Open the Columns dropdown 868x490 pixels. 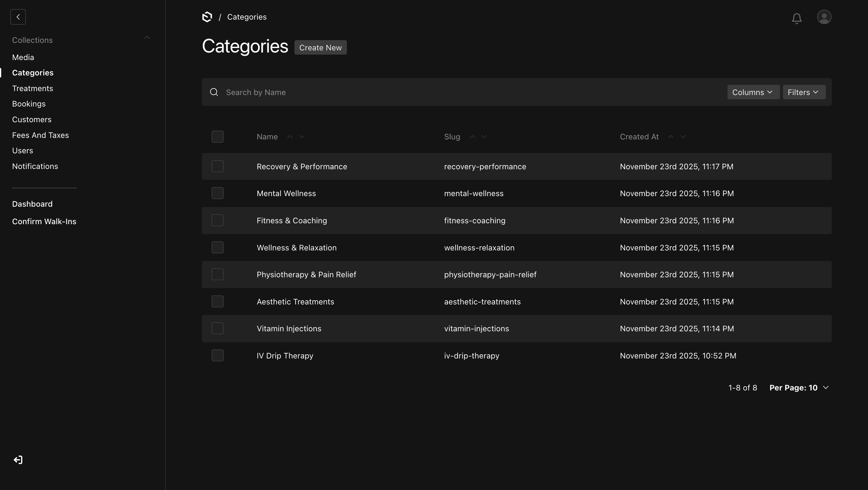(753, 92)
